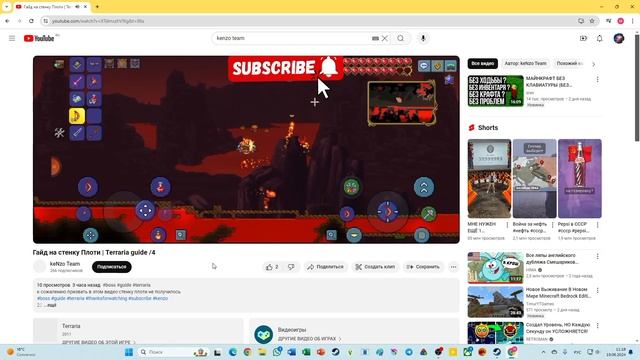Click the Создать клип button

tap(375, 267)
